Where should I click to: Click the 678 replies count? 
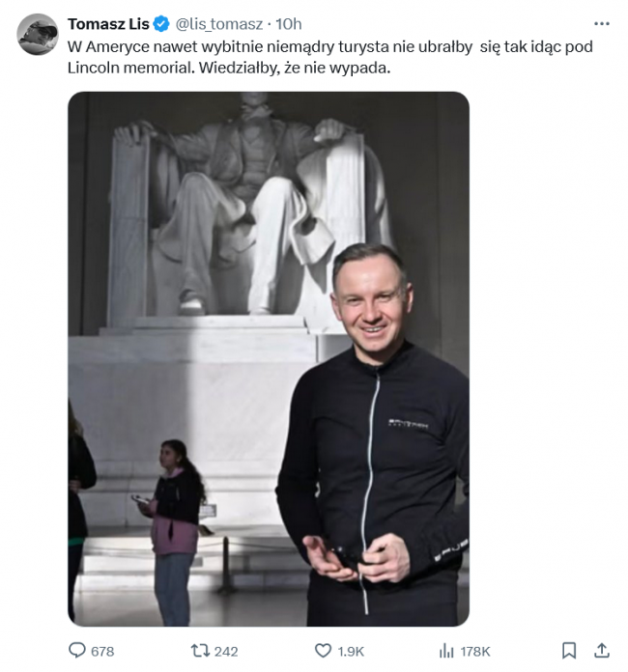click(x=102, y=652)
